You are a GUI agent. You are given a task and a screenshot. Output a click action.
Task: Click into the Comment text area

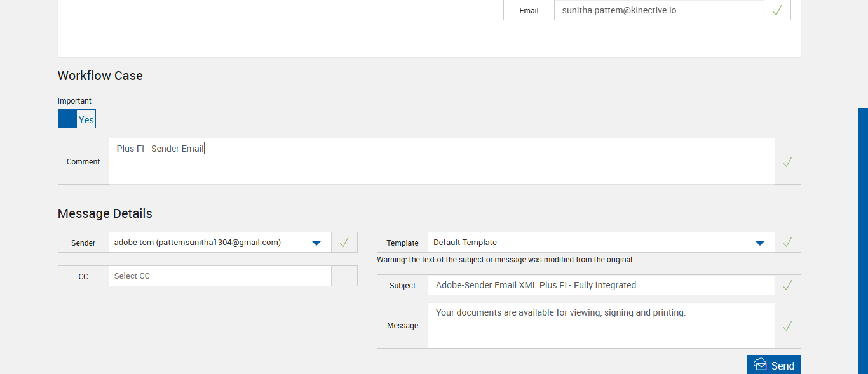coord(441,162)
